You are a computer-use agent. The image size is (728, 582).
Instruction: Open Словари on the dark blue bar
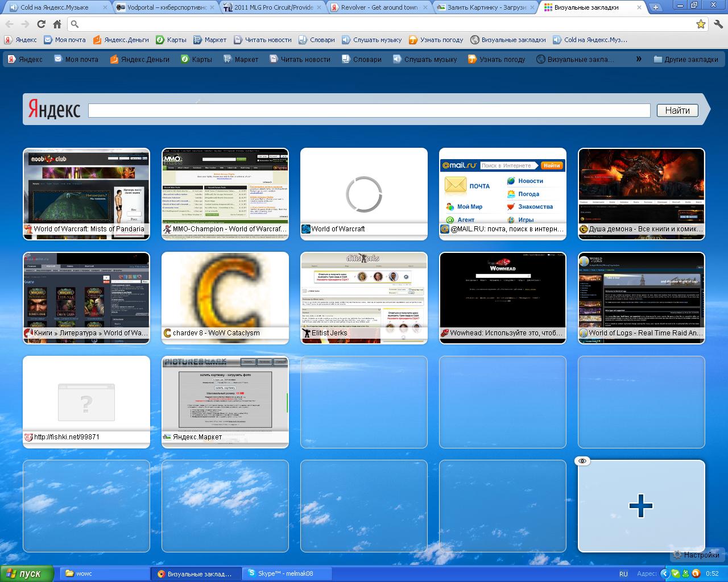[x=361, y=59]
